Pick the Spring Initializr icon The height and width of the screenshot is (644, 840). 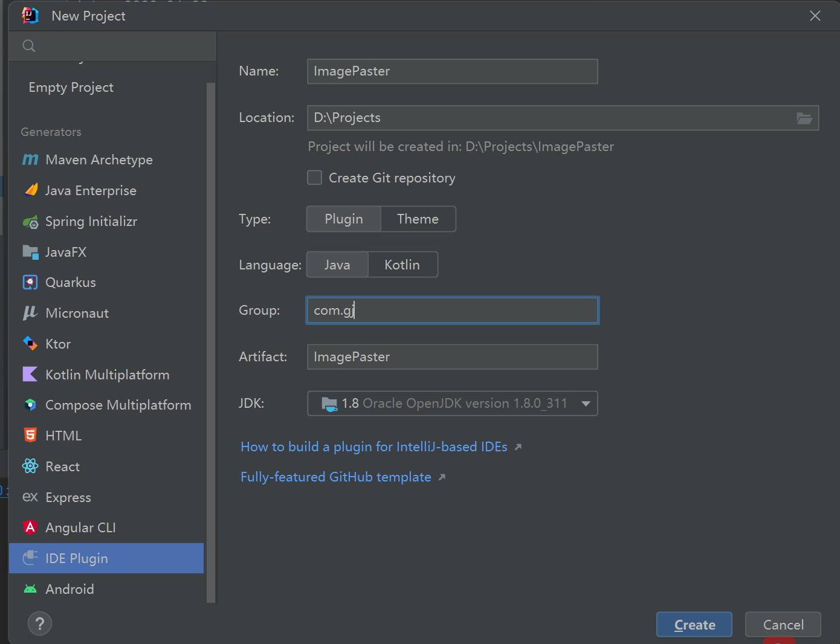pos(30,221)
